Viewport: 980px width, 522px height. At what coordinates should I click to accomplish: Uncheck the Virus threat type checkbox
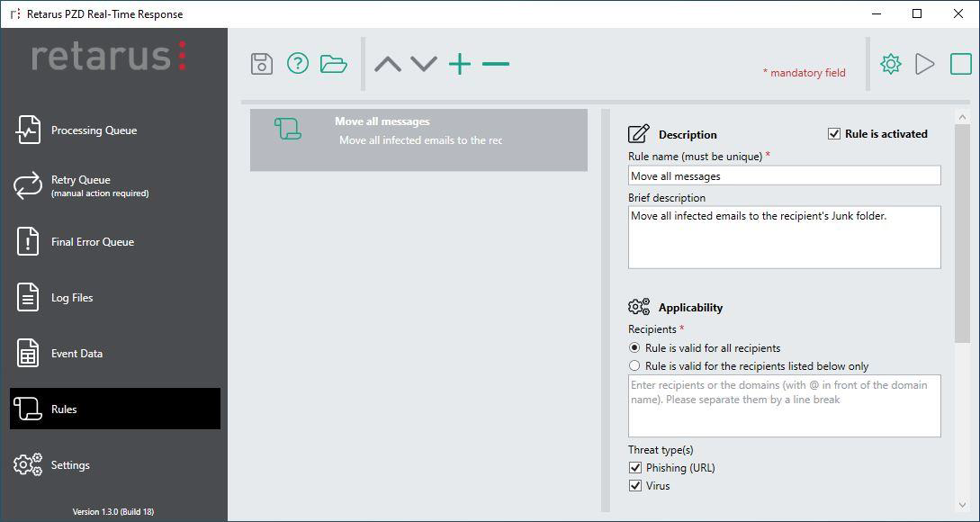[x=635, y=486]
